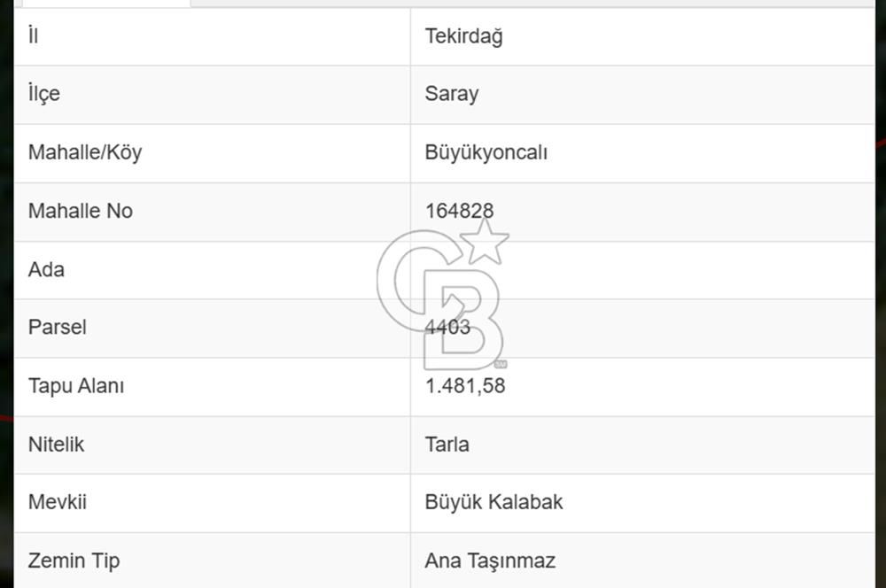Screen dimensions: 886x588
Task: Select the parcel number 4403
Action: (447, 327)
